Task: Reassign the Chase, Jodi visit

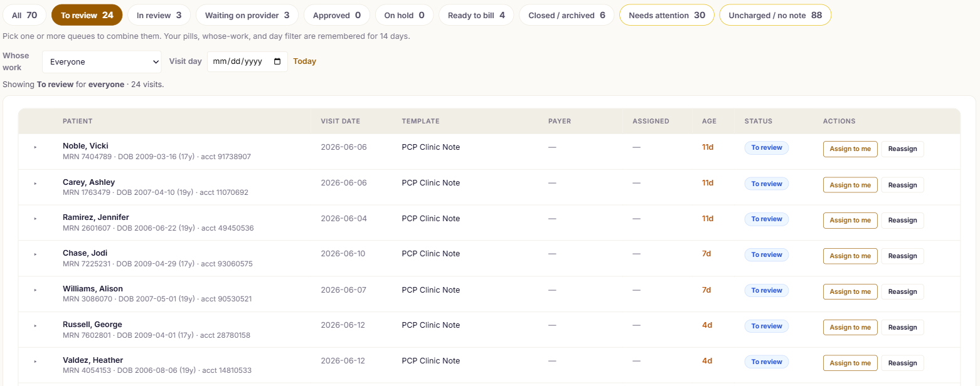Action: 903,256
